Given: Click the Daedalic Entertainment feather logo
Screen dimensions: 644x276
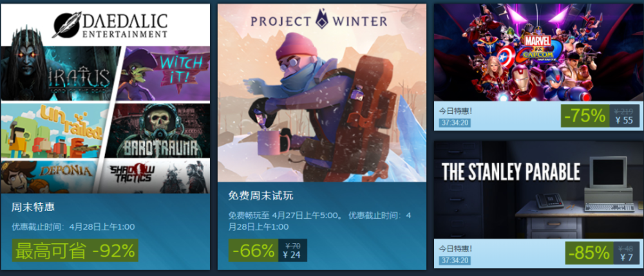Looking at the screenshot, I should click(67, 25).
